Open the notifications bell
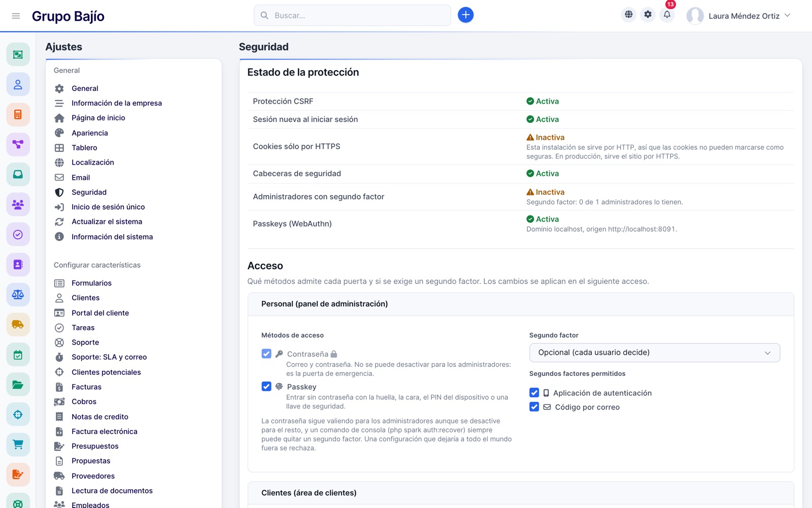The image size is (812, 508). pos(667,15)
